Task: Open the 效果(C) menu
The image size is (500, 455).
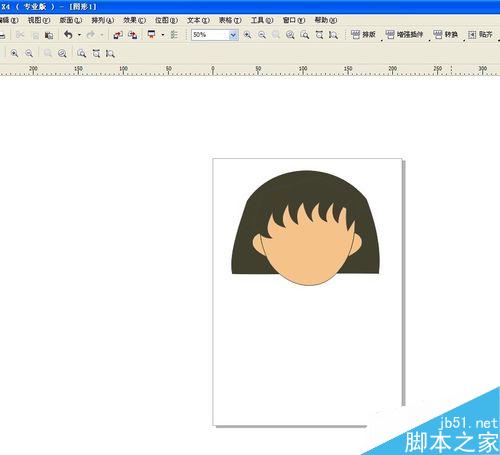Action: [x=134, y=20]
